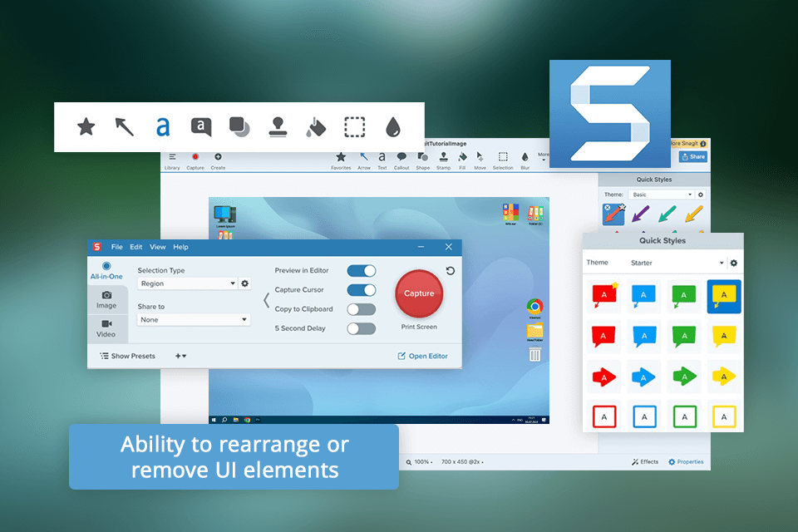Select the Move tool in editor toolbar

pos(480,161)
